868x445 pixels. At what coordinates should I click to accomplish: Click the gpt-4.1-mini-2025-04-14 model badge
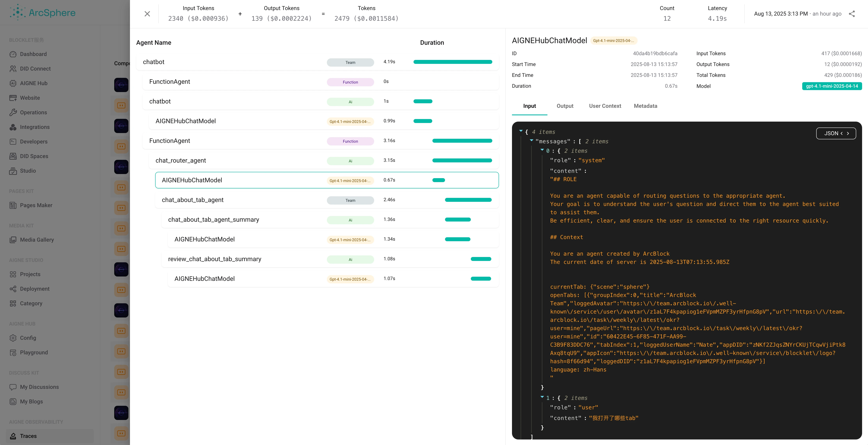pos(832,86)
